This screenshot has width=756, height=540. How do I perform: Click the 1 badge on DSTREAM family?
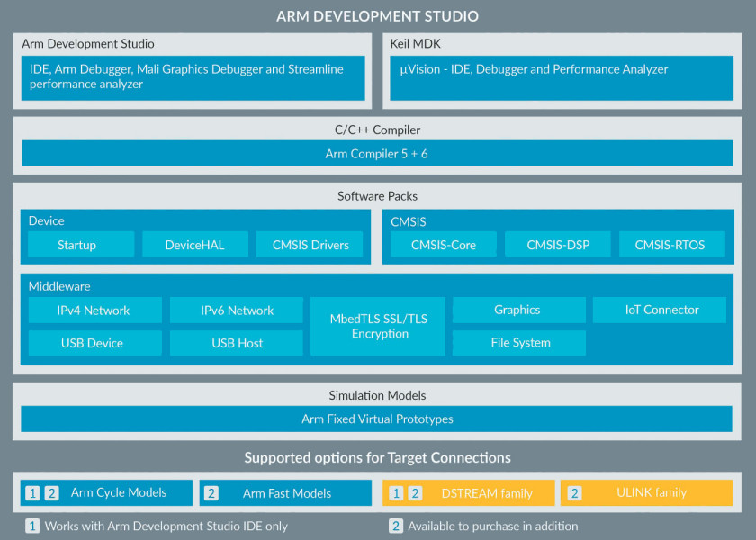[396, 493]
